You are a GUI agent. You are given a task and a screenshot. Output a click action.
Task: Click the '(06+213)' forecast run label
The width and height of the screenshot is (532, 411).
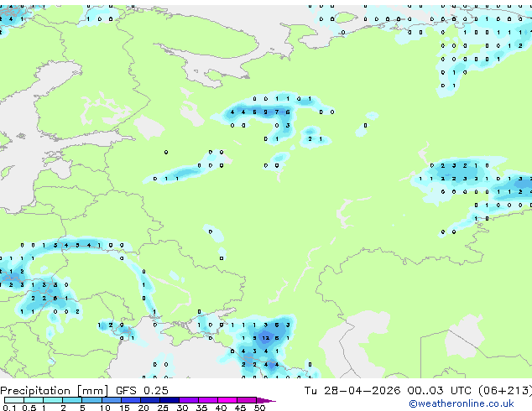click(x=505, y=391)
